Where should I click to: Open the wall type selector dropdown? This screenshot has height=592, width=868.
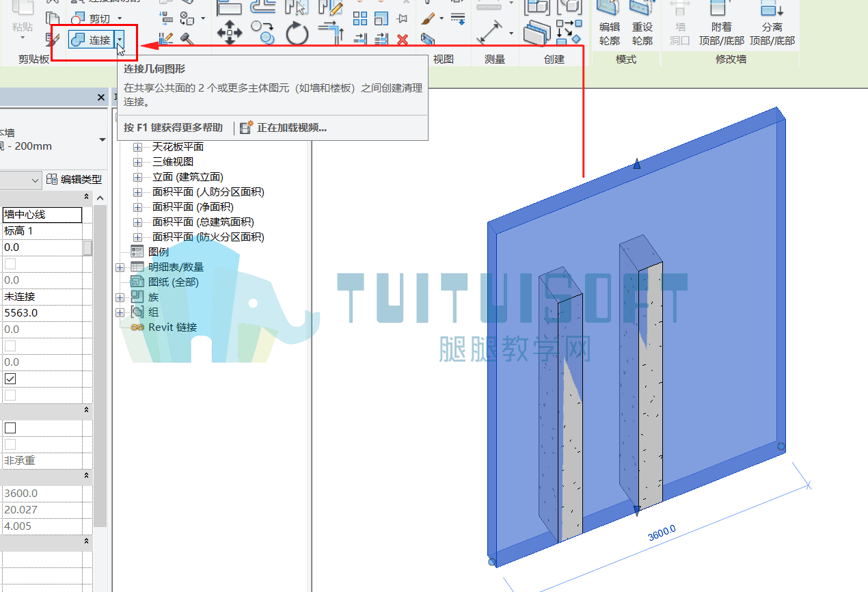coord(103,139)
